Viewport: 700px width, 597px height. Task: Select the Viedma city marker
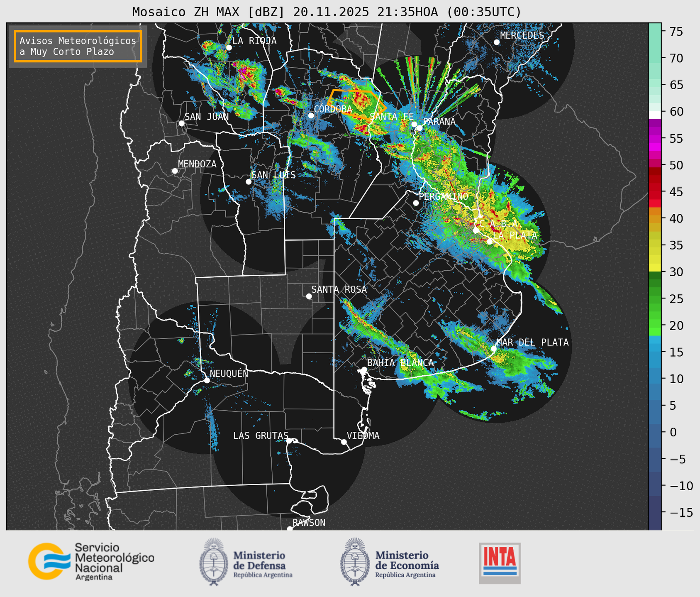tap(344, 442)
